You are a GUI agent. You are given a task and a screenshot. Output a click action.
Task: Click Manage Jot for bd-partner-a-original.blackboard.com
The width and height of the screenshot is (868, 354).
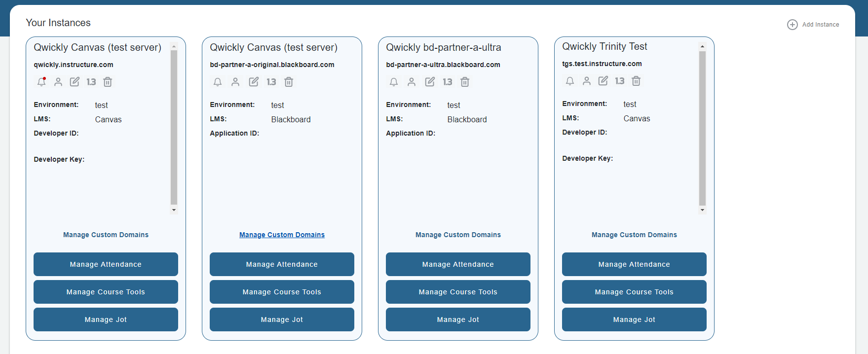click(x=282, y=319)
